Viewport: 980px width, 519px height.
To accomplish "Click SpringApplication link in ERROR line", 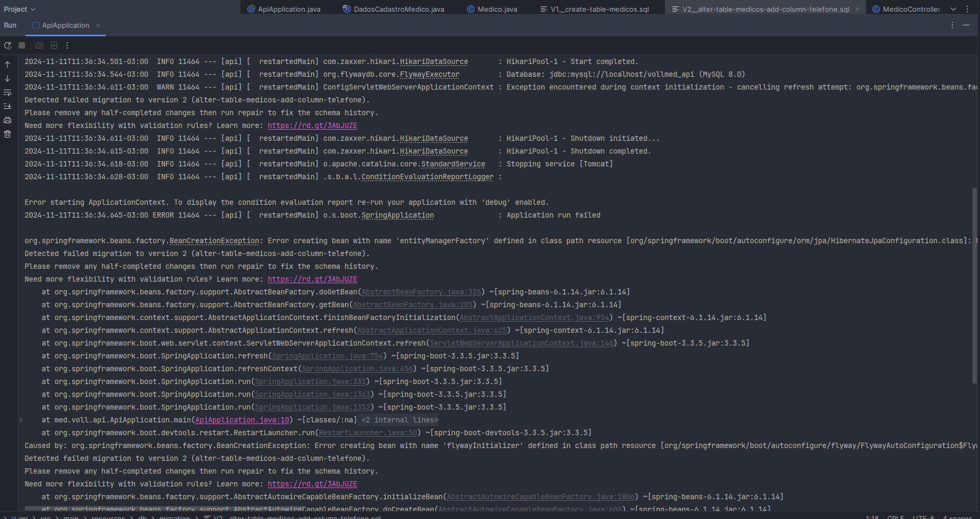I will tap(398, 215).
